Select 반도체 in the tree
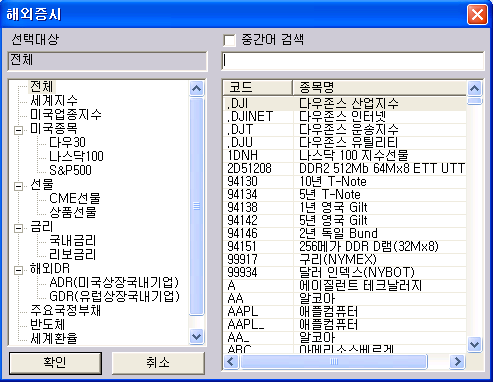Screen dimensions: 493x382 [48, 324]
